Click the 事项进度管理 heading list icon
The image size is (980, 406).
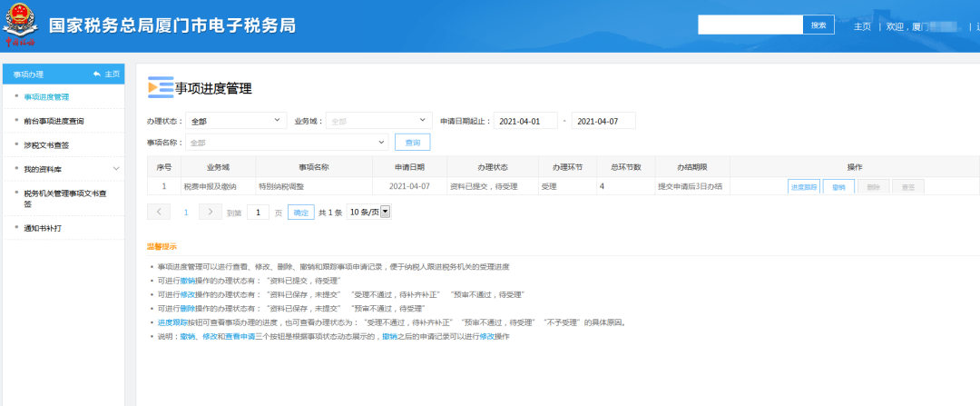160,87
